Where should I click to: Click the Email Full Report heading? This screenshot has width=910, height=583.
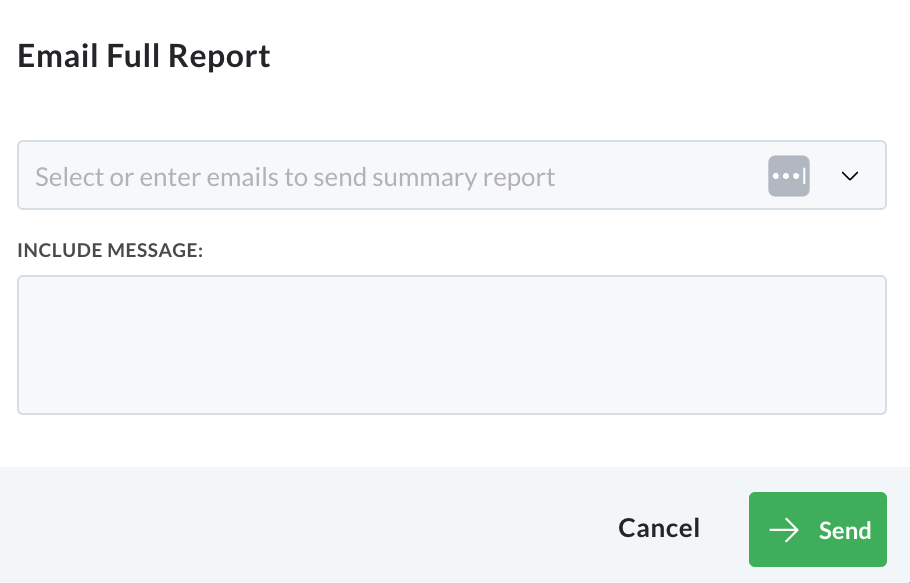(144, 56)
